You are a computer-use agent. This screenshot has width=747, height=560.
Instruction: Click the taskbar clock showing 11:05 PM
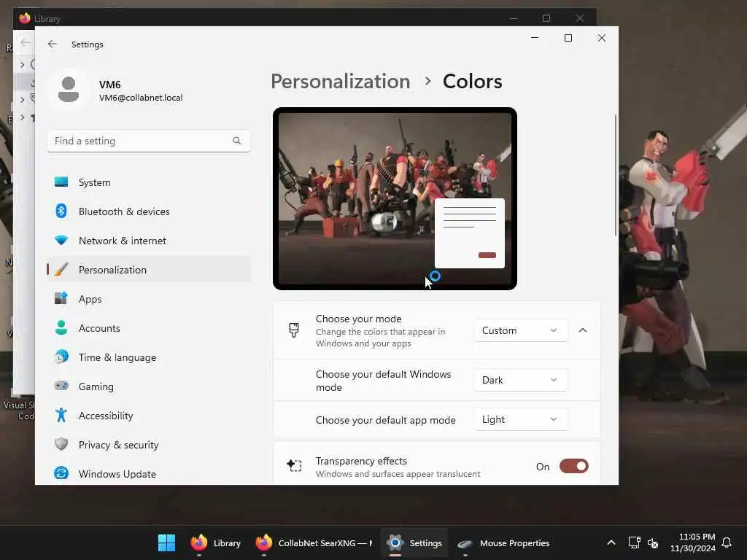click(693, 542)
